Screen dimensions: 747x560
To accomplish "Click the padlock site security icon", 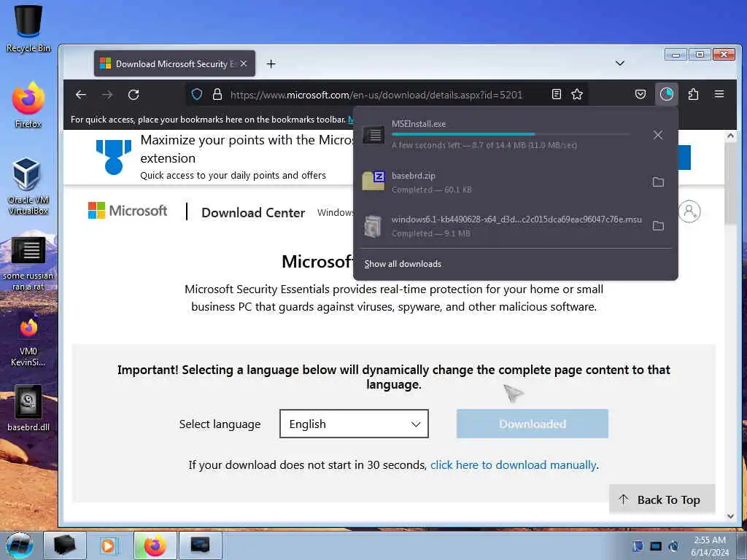I will 217,94.
